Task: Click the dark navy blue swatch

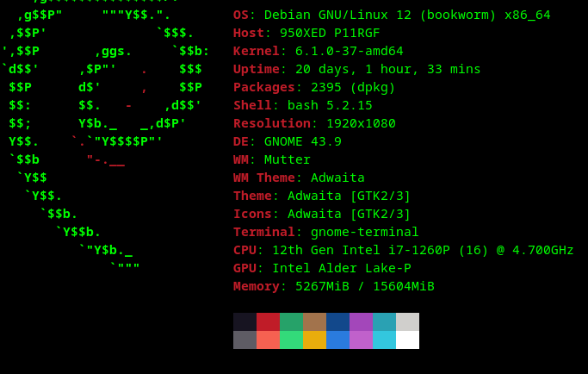Action: tap(337, 321)
